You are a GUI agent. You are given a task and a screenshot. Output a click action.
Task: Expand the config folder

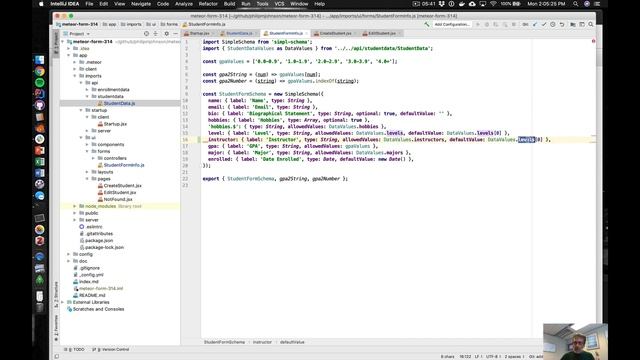pyautogui.click(x=69, y=254)
